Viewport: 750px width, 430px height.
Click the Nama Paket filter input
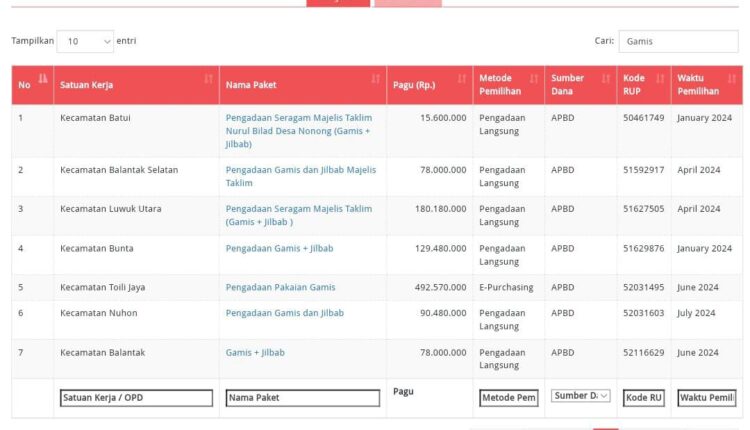[302, 398]
